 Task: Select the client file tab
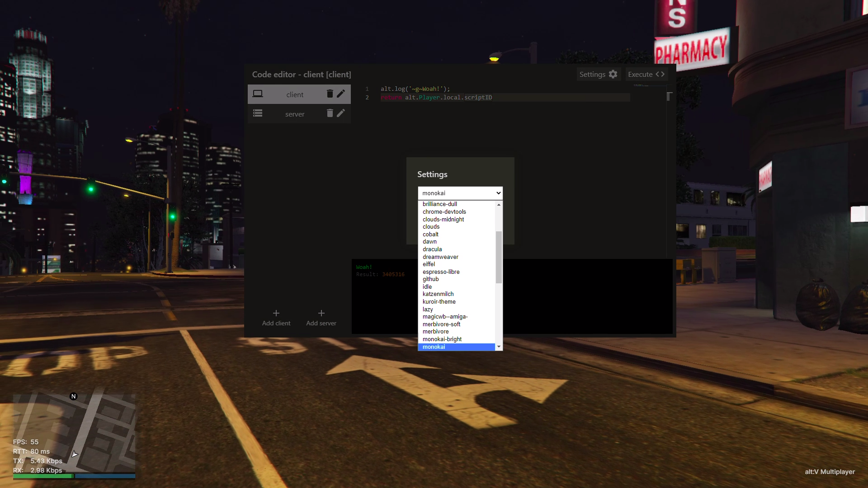point(294,94)
